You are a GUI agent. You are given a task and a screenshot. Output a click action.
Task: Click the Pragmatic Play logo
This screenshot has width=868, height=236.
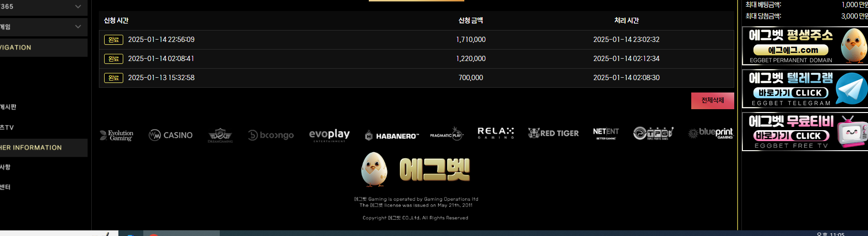(447, 135)
